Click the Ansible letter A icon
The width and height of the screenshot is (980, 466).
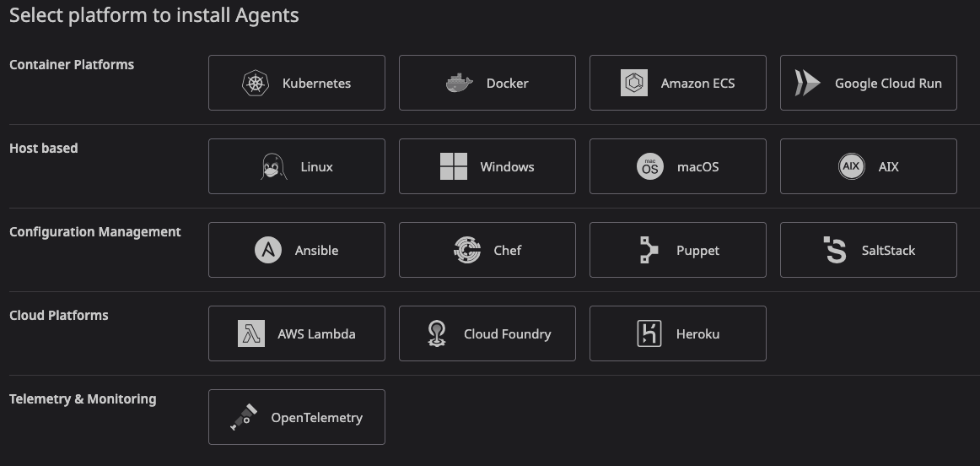coord(268,250)
